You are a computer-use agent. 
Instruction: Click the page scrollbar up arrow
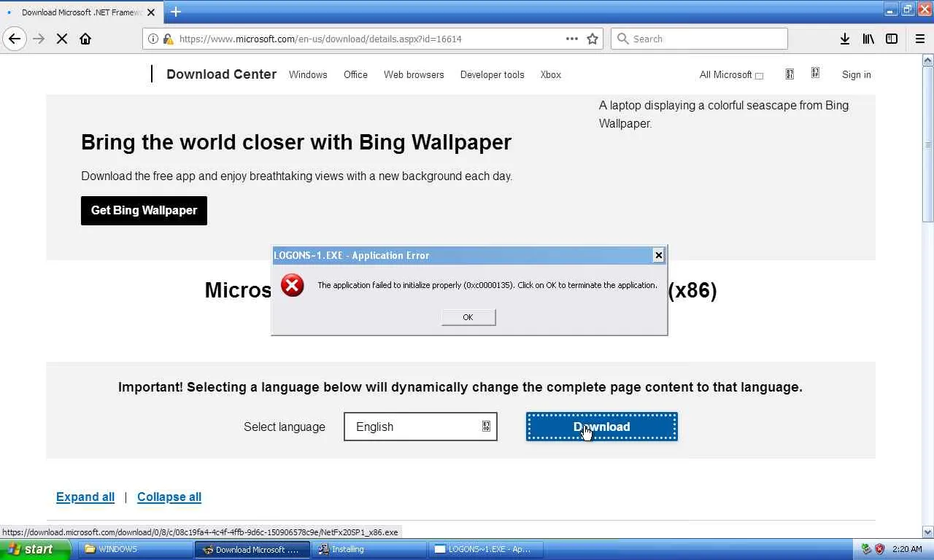pyautogui.click(x=928, y=60)
